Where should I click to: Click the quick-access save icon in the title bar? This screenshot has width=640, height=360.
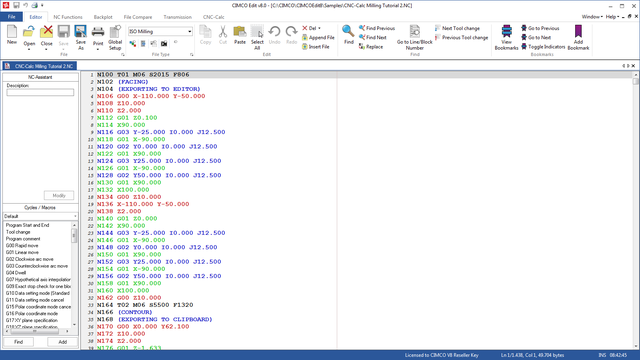point(16,5)
